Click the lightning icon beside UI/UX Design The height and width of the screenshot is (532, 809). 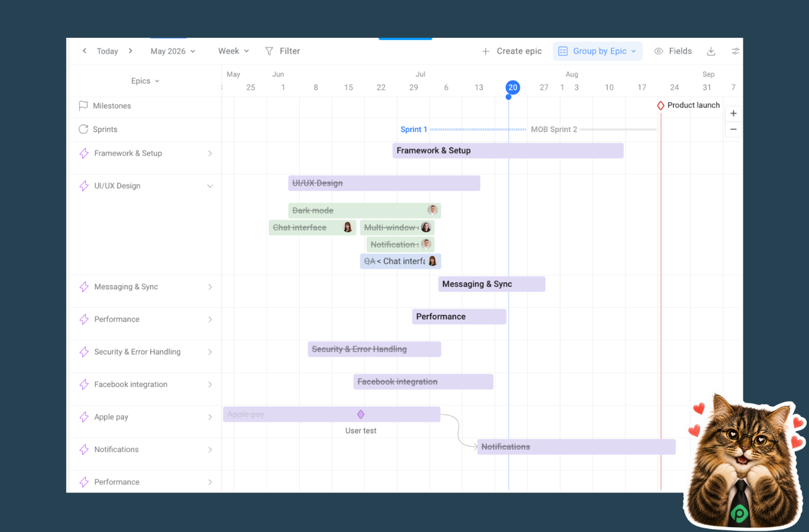click(84, 186)
